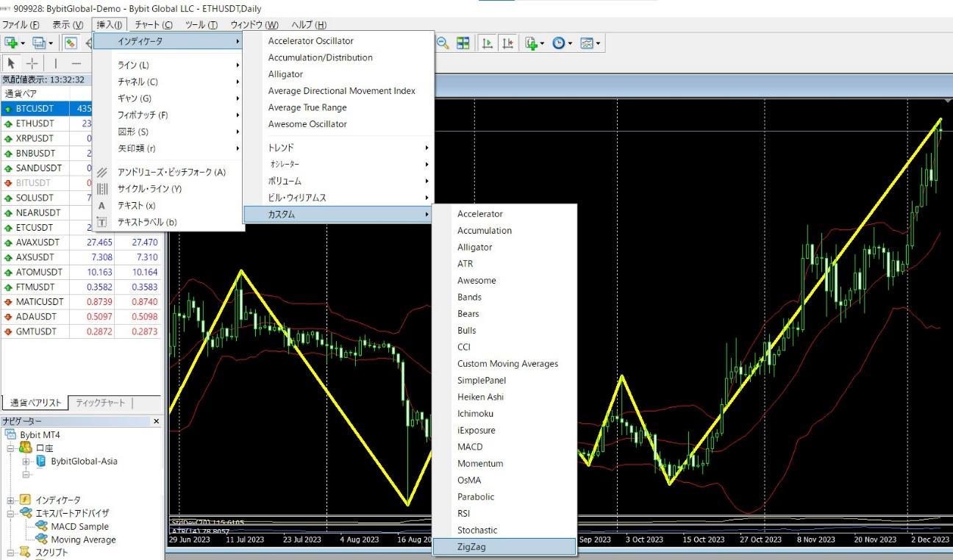Select the horizontal line drawing tool
Screen dimensions: 953x560
[x=76, y=63]
